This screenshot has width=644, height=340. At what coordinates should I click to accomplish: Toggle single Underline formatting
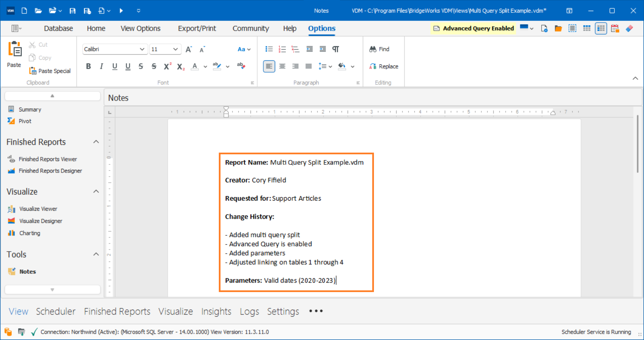115,66
